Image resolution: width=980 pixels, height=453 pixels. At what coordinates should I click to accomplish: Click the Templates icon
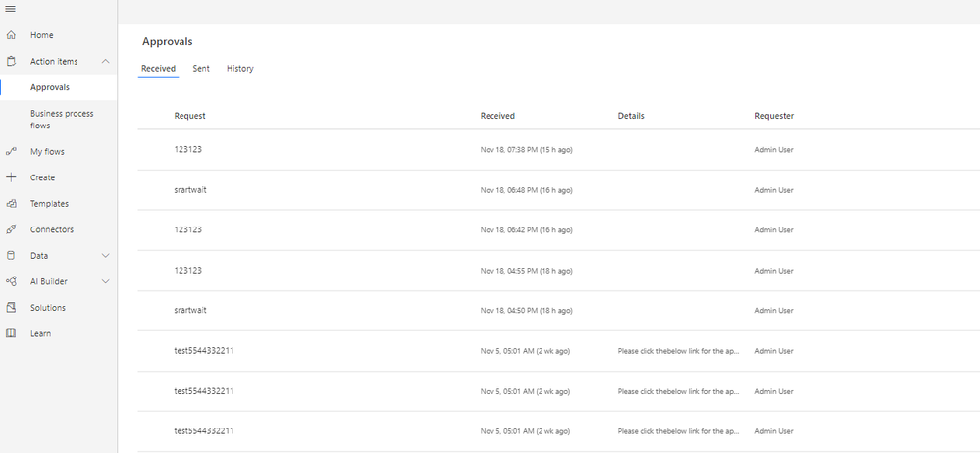pyautogui.click(x=11, y=204)
